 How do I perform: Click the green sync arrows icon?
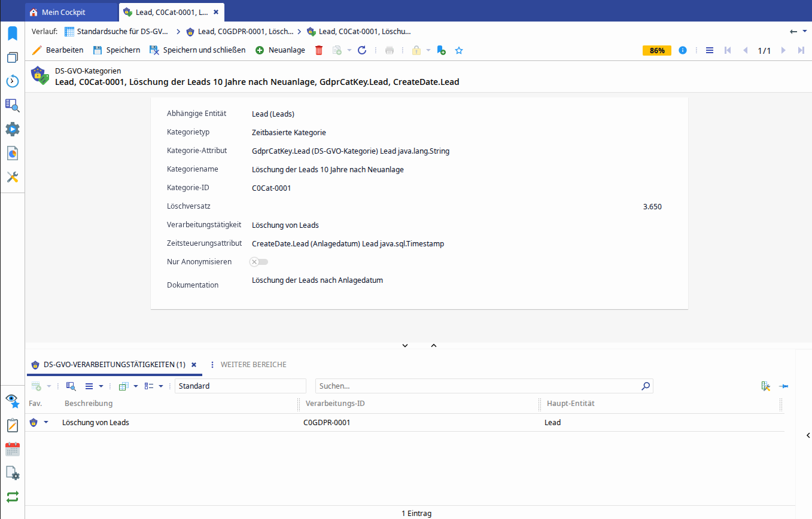pyautogui.click(x=12, y=497)
